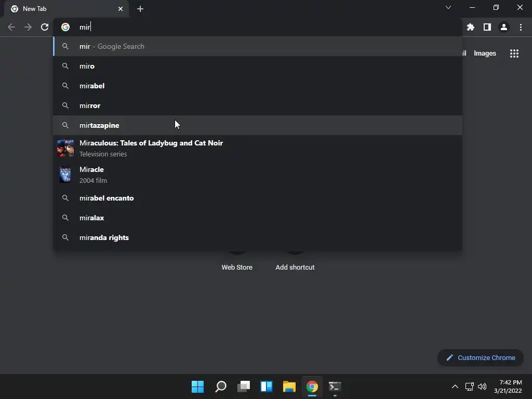Screen dimensions: 532x399
Task: Open taskbar Search magnifier
Action: tap(221, 387)
